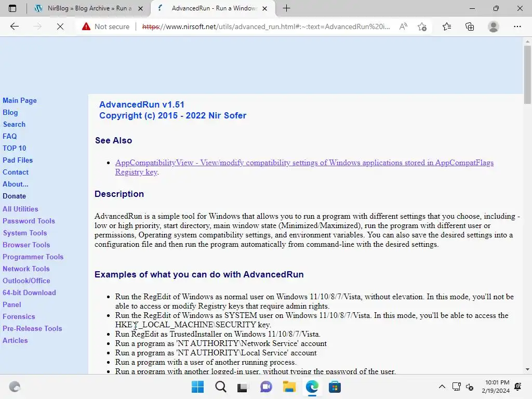Screen dimensions: 532x399
Task: Click 'Examples of what you can do' heading
Action: coord(199,274)
